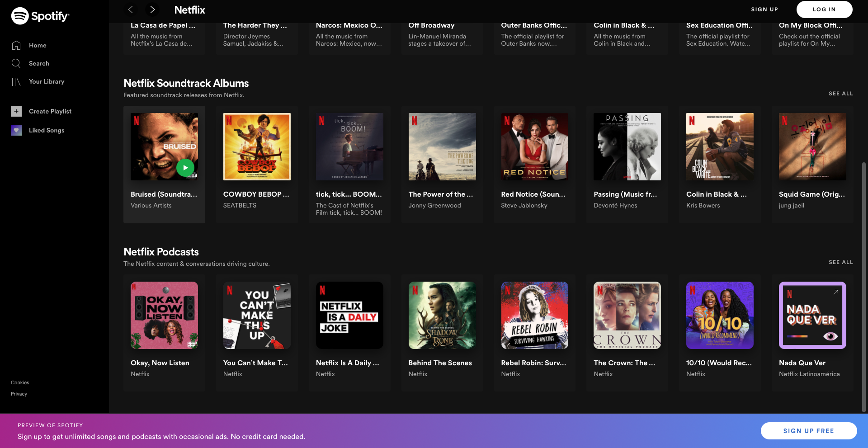Open the COWBOY BEBOP album cover
868x448 pixels.
coord(257,146)
